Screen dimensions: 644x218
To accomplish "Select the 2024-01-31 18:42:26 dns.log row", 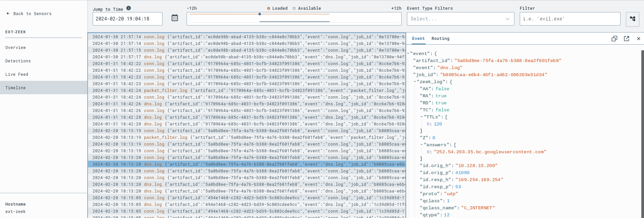I will [x=247, y=104].
